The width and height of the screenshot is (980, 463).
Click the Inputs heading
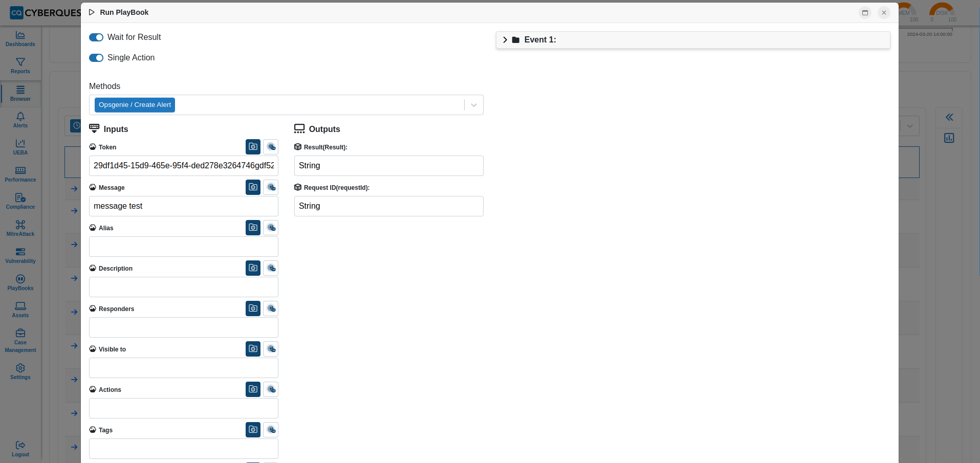(116, 129)
